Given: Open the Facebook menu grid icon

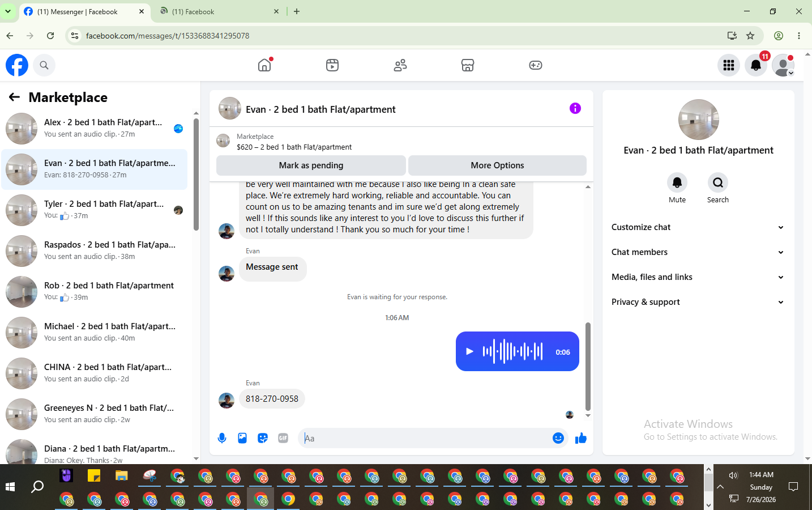Looking at the screenshot, I should coord(729,65).
